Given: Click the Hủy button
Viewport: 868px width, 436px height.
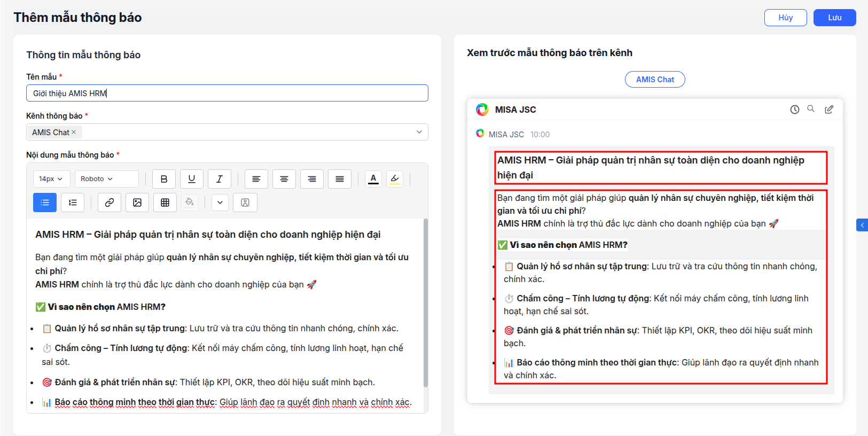Looking at the screenshot, I should pyautogui.click(x=786, y=18).
